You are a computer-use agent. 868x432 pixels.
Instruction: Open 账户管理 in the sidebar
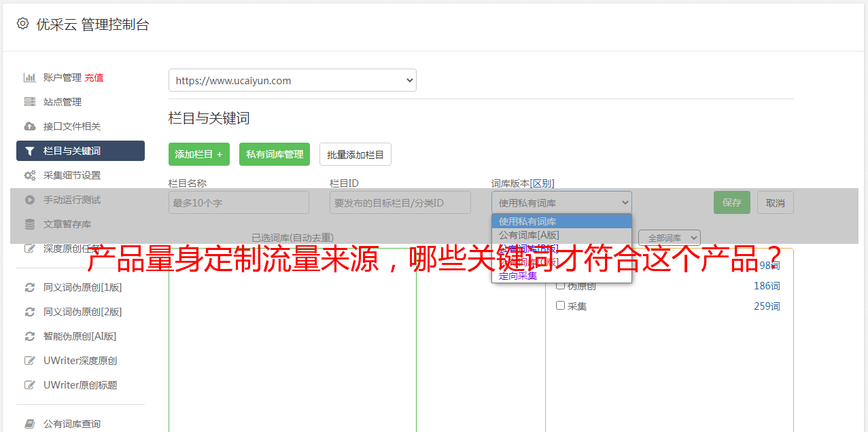63,77
